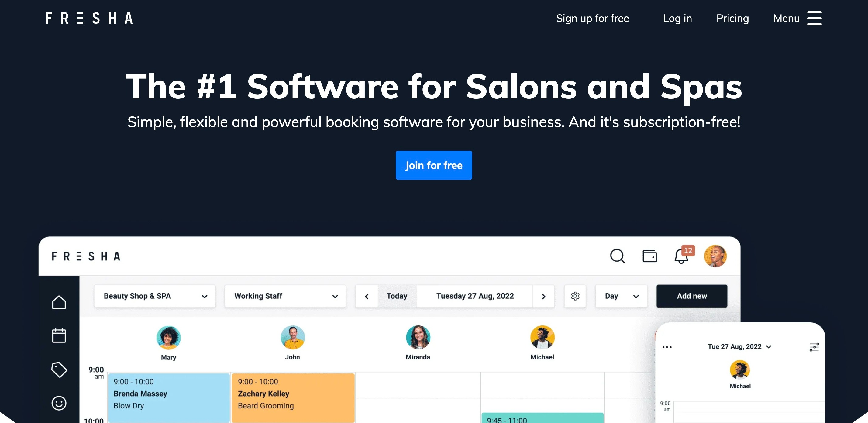Click the Sign up for free link
The height and width of the screenshot is (423, 868).
[593, 18]
